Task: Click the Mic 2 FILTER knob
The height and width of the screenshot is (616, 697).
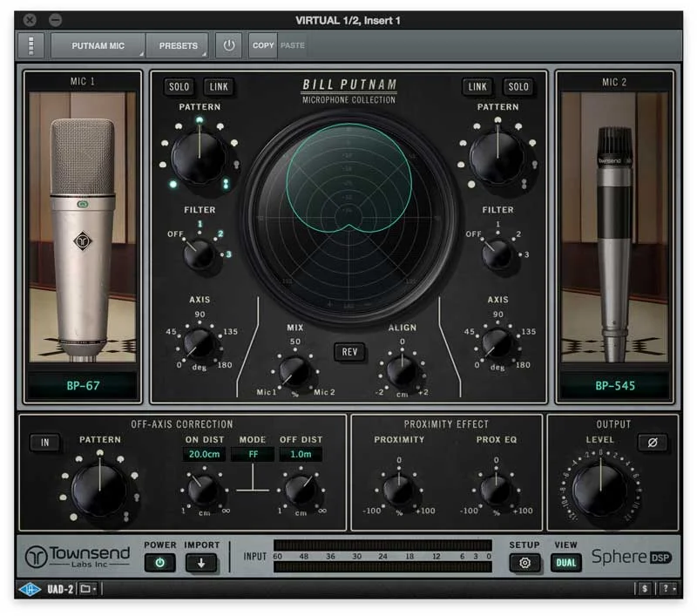Action: (497, 254)
